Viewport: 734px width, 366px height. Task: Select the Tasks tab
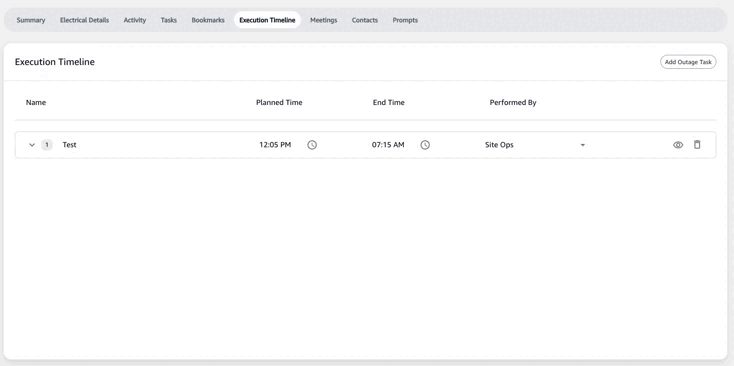(169, 20)
